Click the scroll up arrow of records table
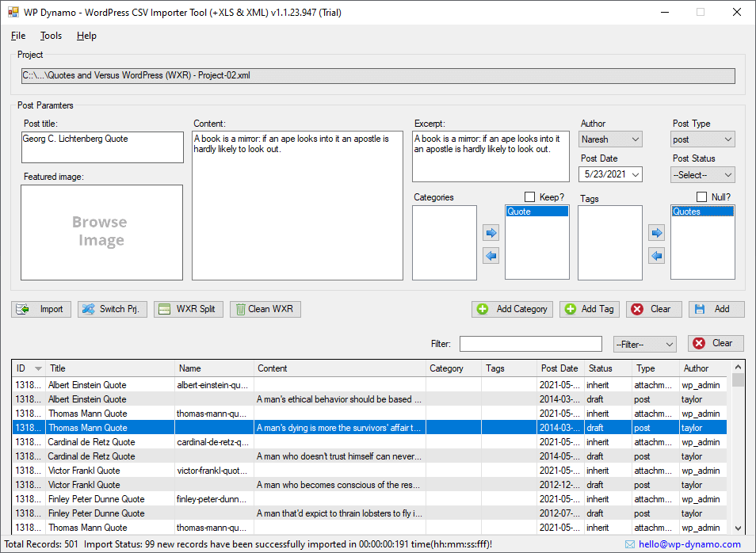The height and width of the screenshot is (553, 756). coord(738,368)
